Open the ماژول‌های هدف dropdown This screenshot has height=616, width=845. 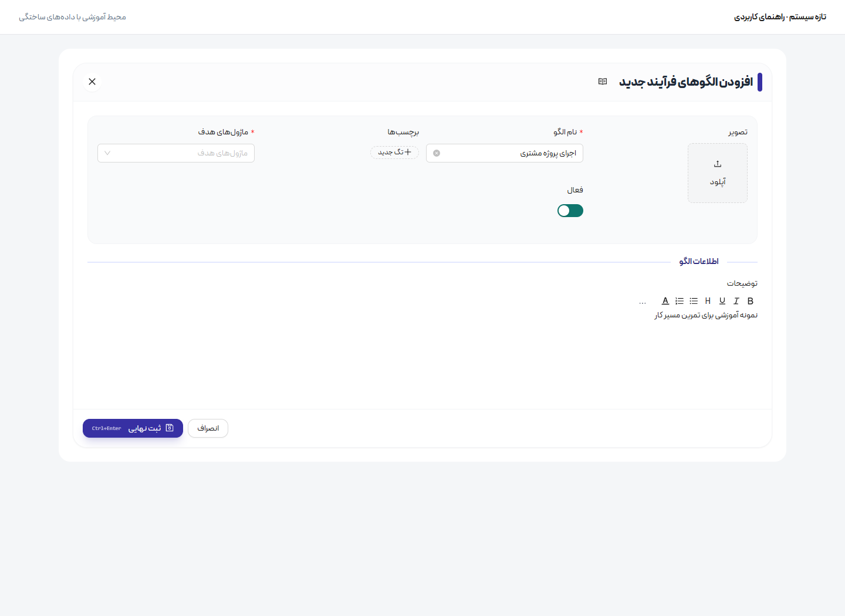tap(176, 153)
